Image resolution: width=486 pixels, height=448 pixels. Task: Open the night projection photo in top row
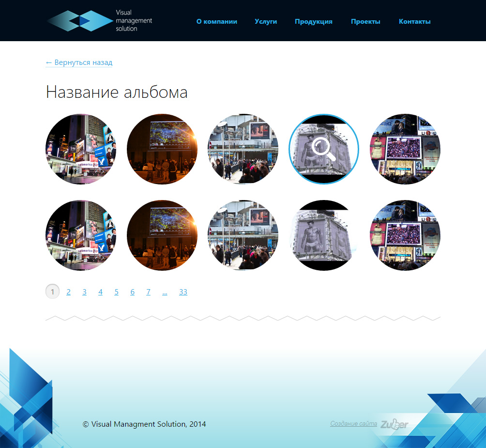162,149
